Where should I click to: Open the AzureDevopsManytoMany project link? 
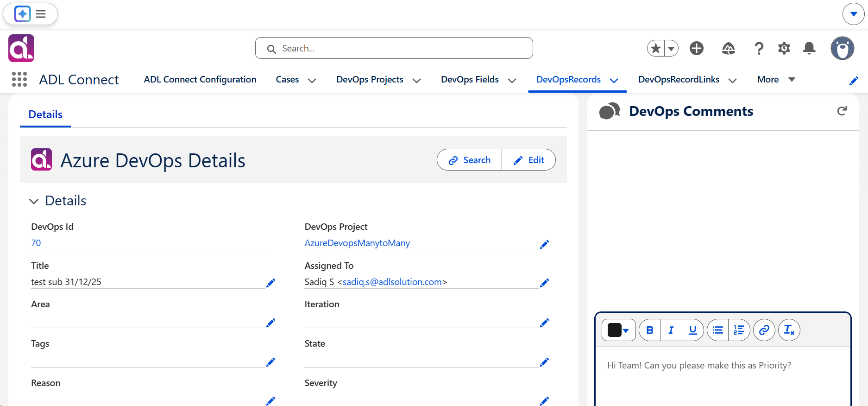(x=357, y=243)
